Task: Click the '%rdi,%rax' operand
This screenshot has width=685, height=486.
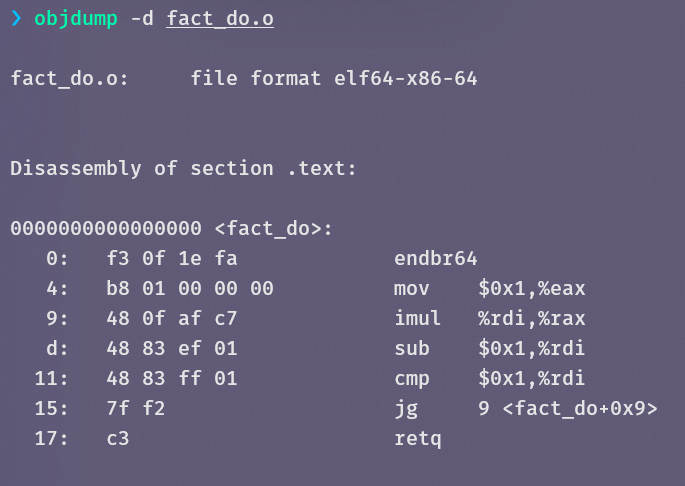Action: coord(531,318)
